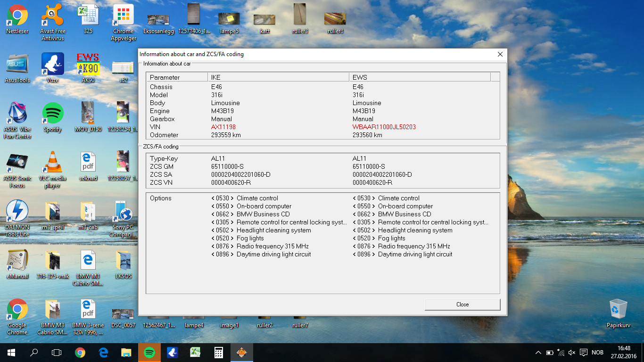Open the Windows Start menu
The width and height of the screenshot is (644, 362).
pyautogui.click(x=11, y=352)
